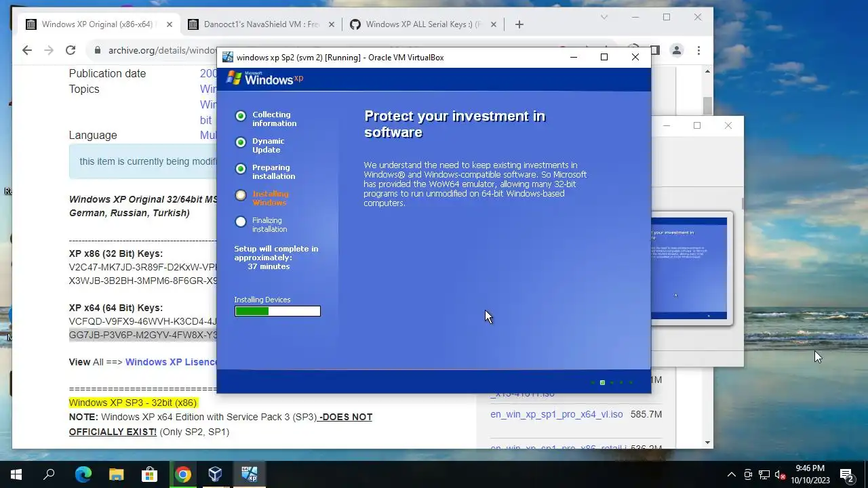868x488 pixels.
Task: Click the Topics label
Action: click(84, 89)
